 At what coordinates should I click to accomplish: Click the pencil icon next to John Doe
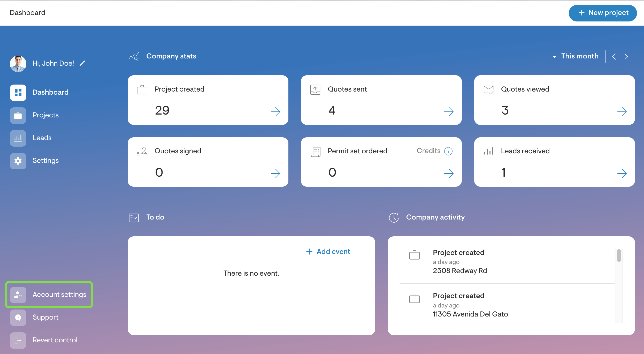click(x=82, y=63)
